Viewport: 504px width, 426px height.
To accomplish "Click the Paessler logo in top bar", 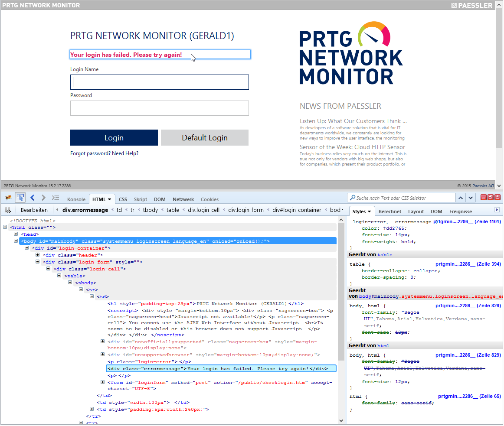I will click(471, 5).
